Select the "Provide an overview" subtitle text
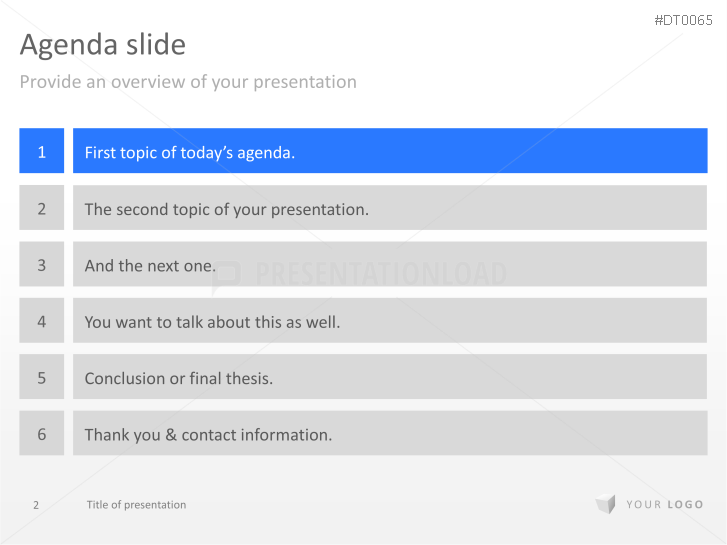 188,82
